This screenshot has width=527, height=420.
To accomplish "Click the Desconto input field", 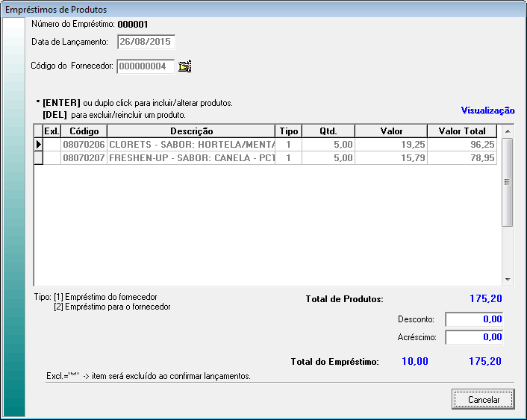I will tap(474, 319).
